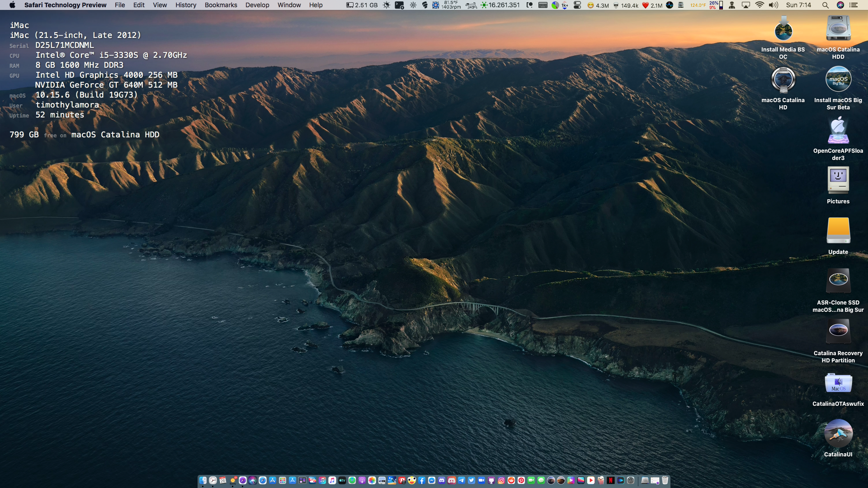Open Notification Center list icon
The width and height of the screenshot is (868, 488).
point(854,5)
